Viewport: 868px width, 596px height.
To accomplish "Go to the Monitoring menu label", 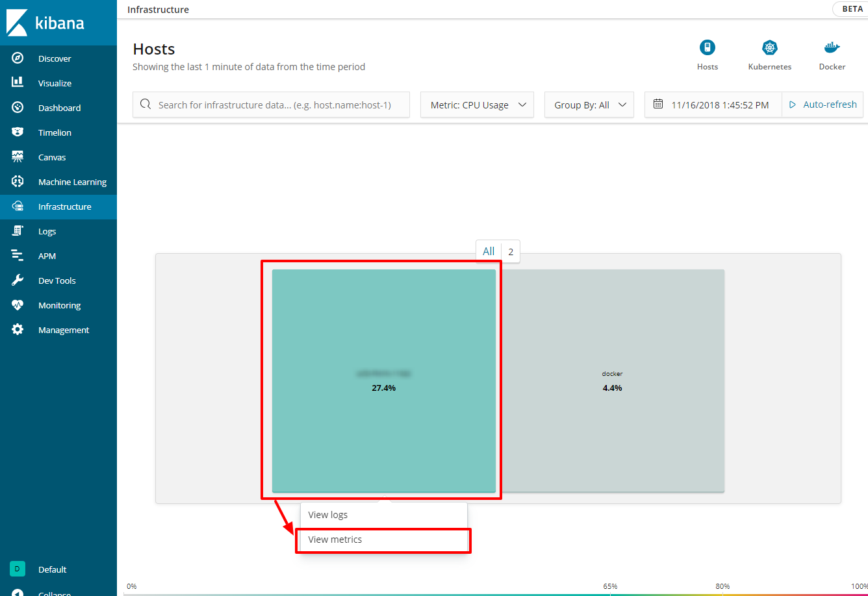I will (x=60, y=305).
